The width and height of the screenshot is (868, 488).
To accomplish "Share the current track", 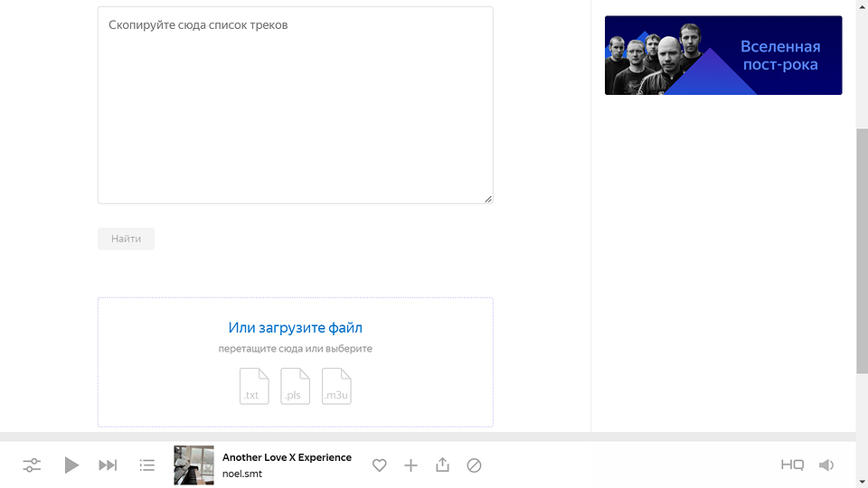I will click(x=442, y=465).
